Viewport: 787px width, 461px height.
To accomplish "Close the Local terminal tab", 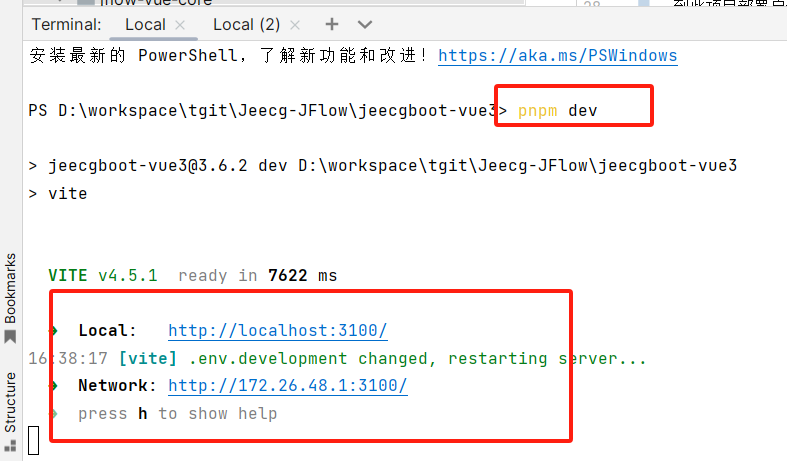I will 180,24.
